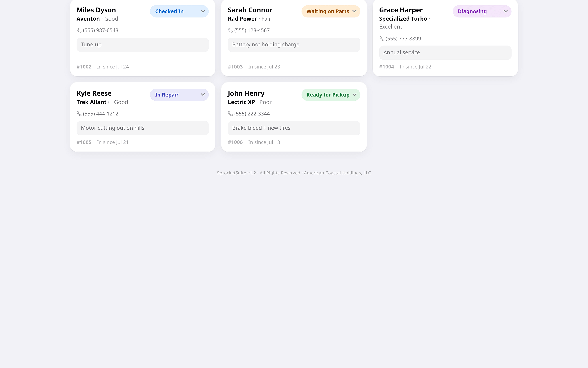Select the Tune-up note box

pyautogui.click(x=143, y=44)
